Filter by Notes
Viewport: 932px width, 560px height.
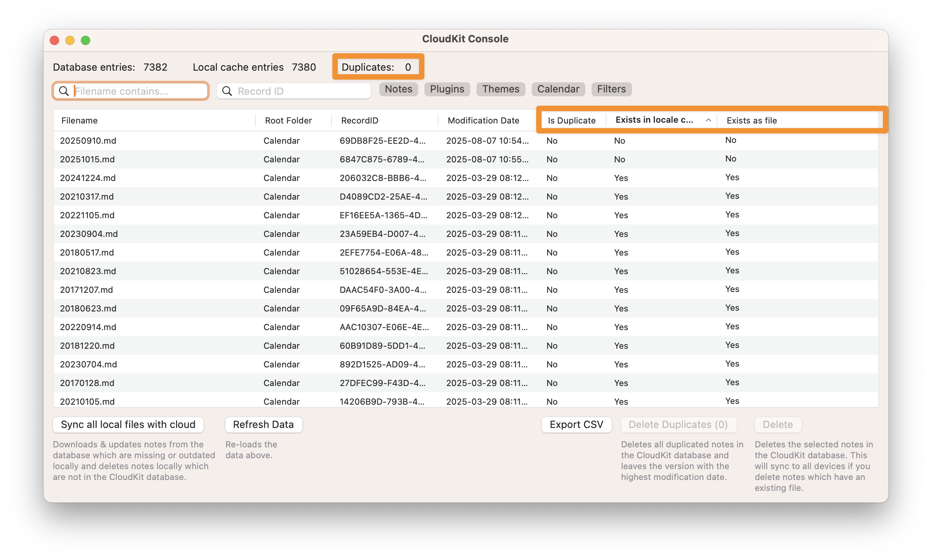pyautogui.click(x=398, y=89)
